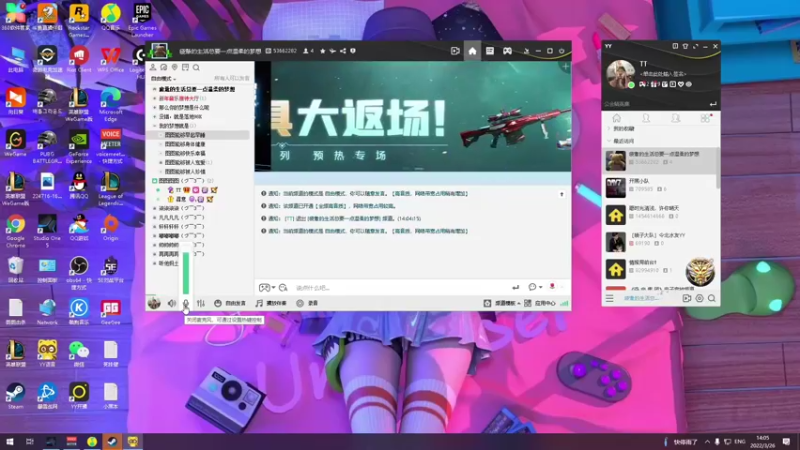The width and height of the screenshot is (800, 450).
Task: Expand the red highlighted sub-channel in the tree
Action: point(155,98)
